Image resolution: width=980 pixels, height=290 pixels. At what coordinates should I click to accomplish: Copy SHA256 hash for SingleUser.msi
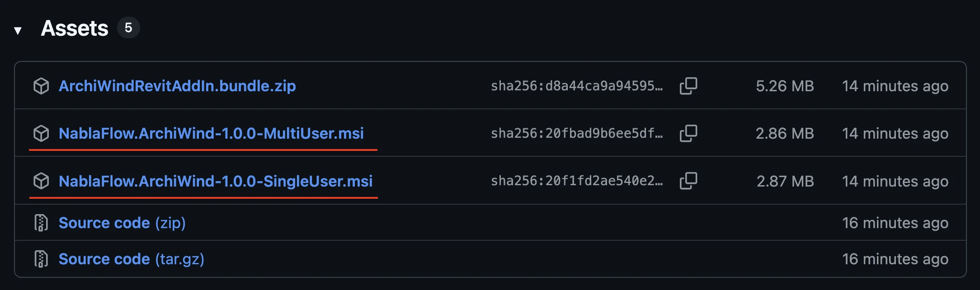click(x=688, y=181)
